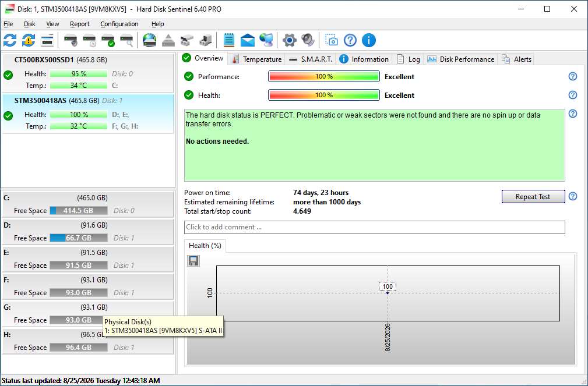588x386 pixels.
Task: Open the Alerts tab
Action: click(516, 59)
